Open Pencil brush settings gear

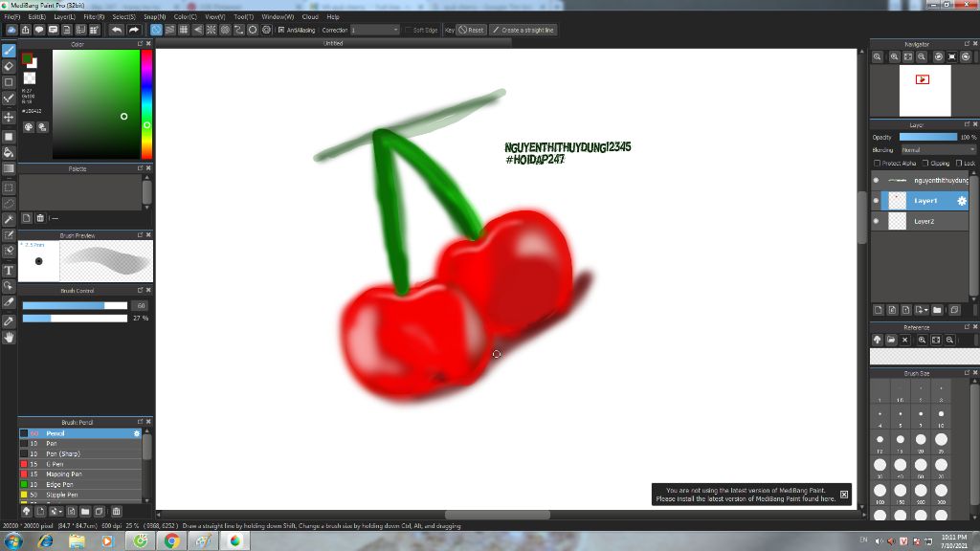(x=137, y=433)
